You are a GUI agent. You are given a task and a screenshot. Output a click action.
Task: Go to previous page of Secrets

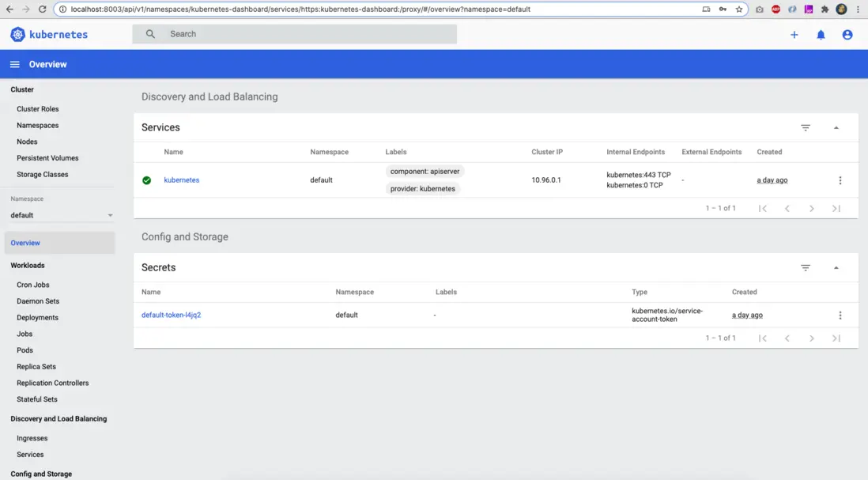[x=787, y=338]
